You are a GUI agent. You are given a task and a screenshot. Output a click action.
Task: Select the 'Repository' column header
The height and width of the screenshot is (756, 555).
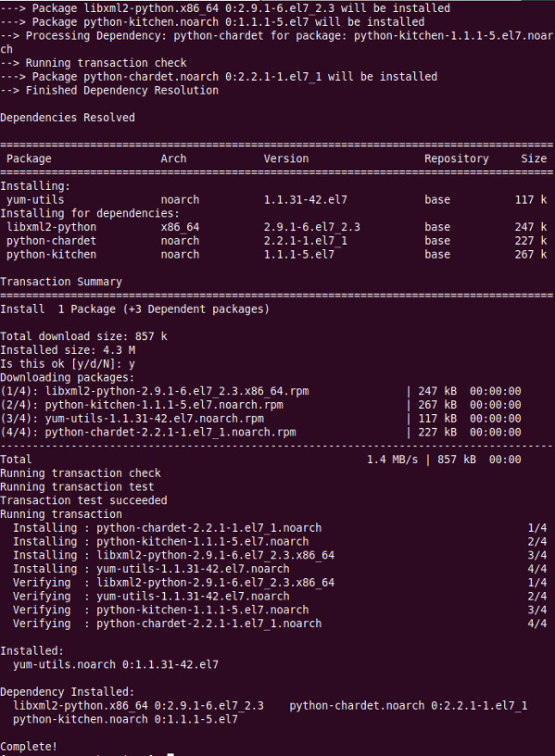pyautogui.click(x=457, y=158)
